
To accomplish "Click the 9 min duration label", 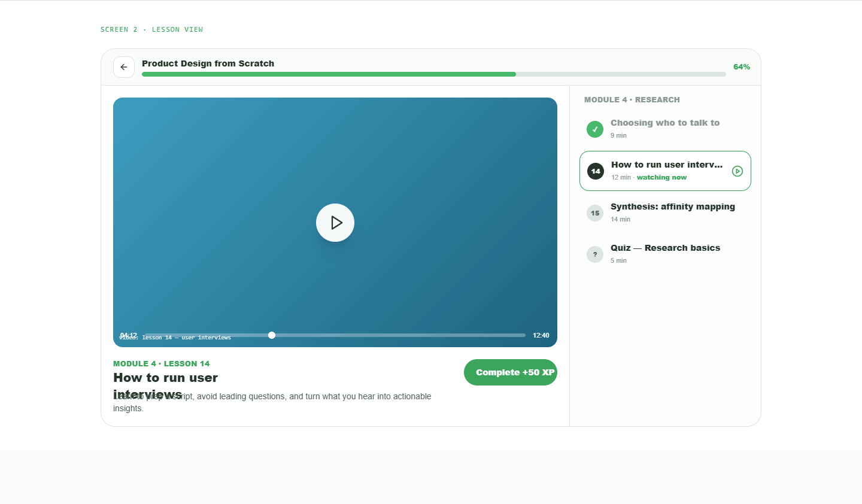I will click(x=618, y=136).
